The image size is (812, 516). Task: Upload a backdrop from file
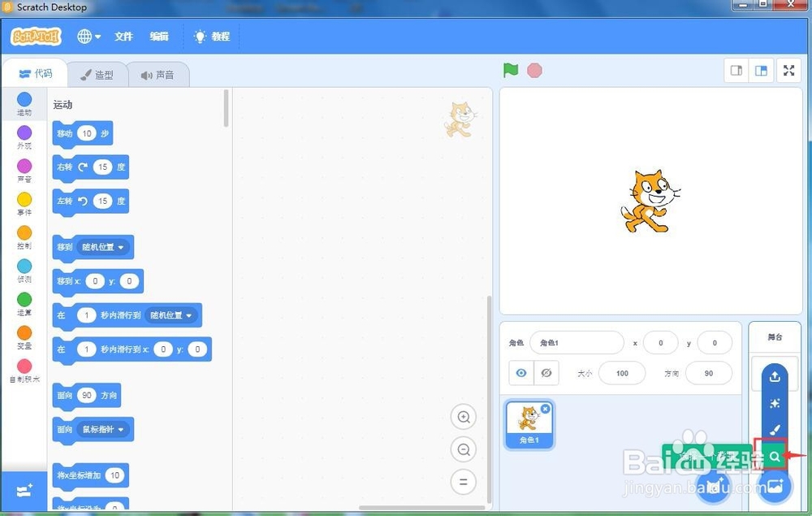click(775, 376)
